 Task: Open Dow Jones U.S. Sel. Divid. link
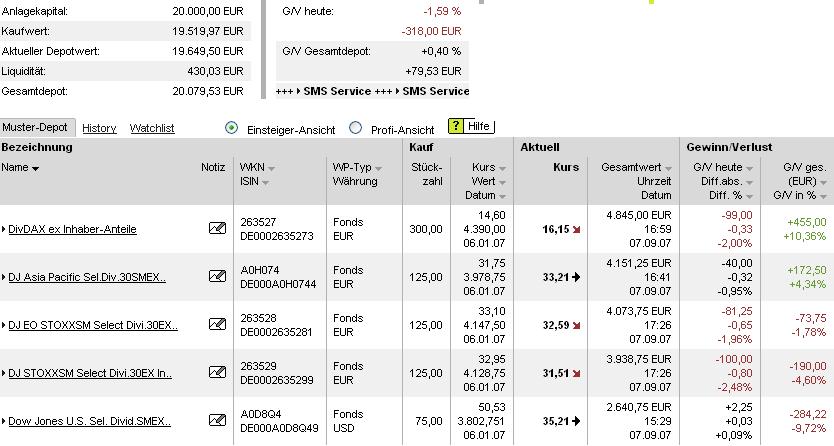point(86,421)
